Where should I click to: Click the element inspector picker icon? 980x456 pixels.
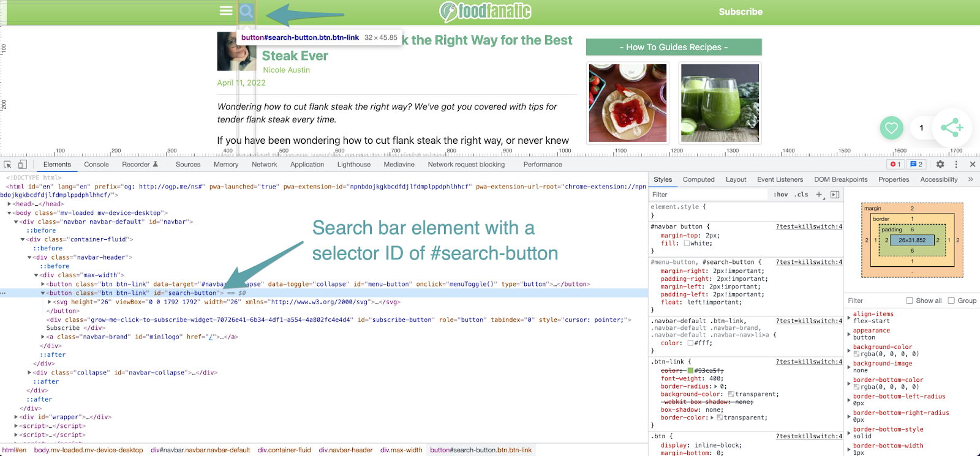(x=7, y=165)
